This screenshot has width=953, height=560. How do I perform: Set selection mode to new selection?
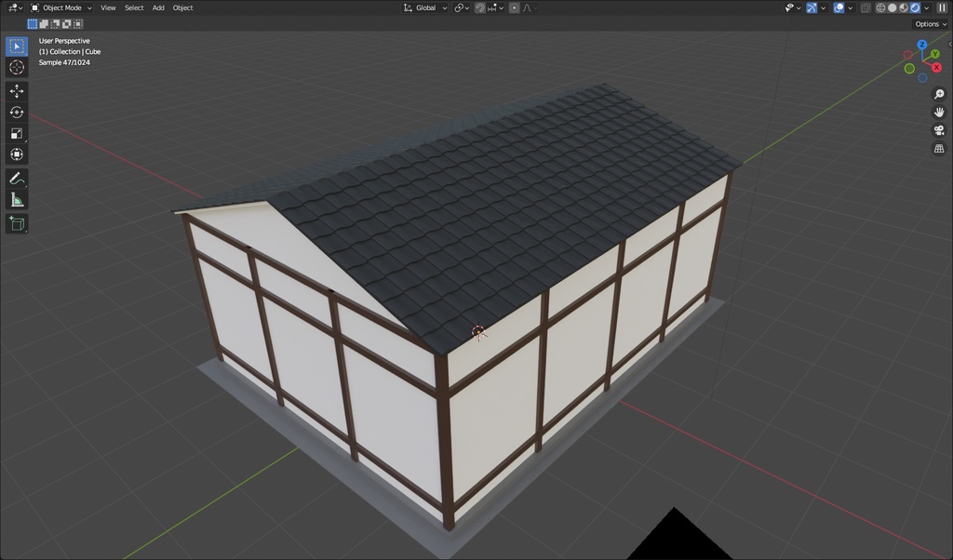(33, 23)
